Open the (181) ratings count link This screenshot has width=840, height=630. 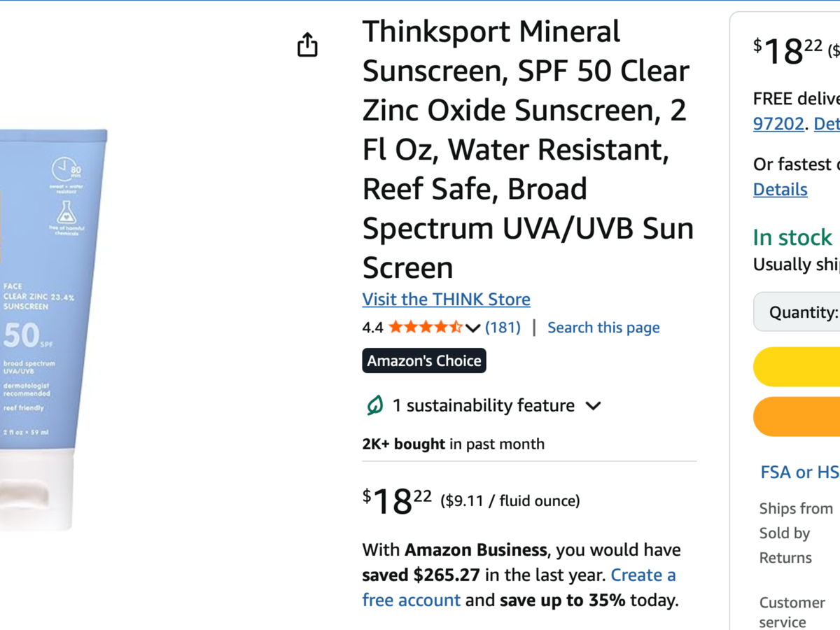503,328
